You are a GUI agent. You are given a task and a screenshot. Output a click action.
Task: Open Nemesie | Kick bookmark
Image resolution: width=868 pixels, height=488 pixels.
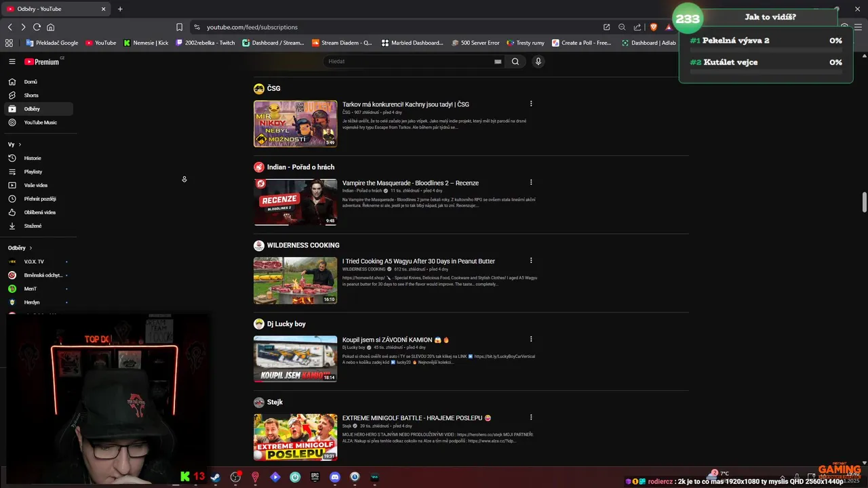[x=146, y=43]
